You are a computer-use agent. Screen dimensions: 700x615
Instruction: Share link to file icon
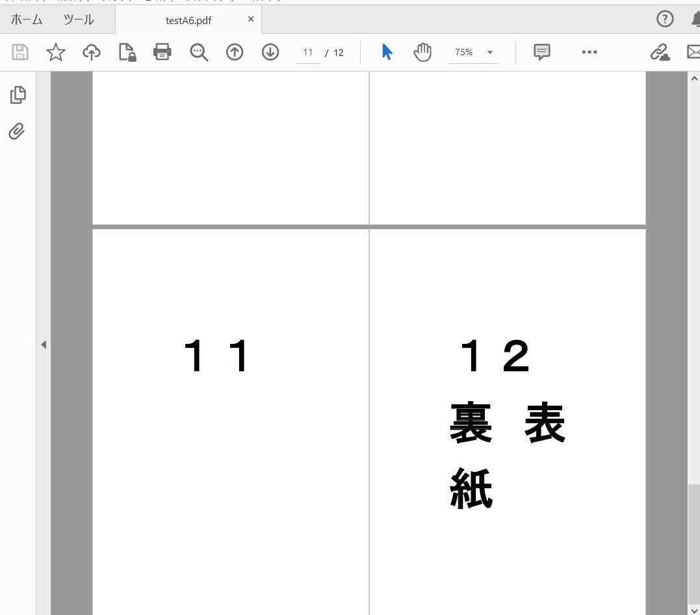[660, 52]
